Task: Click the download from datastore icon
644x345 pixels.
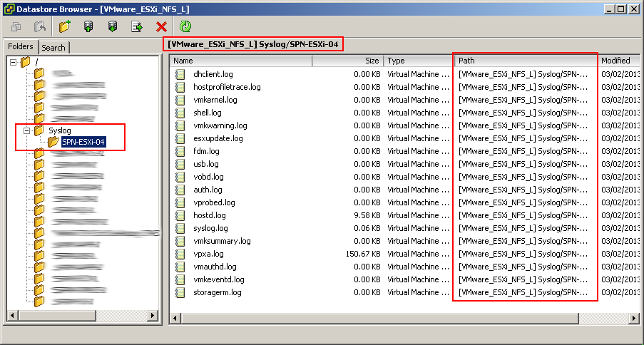Action: 113,26
